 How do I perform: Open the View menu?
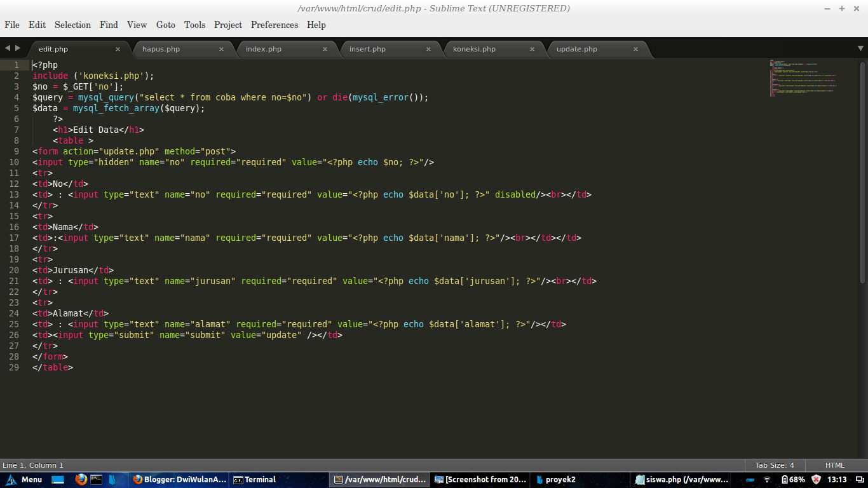(x=137, y=25)
